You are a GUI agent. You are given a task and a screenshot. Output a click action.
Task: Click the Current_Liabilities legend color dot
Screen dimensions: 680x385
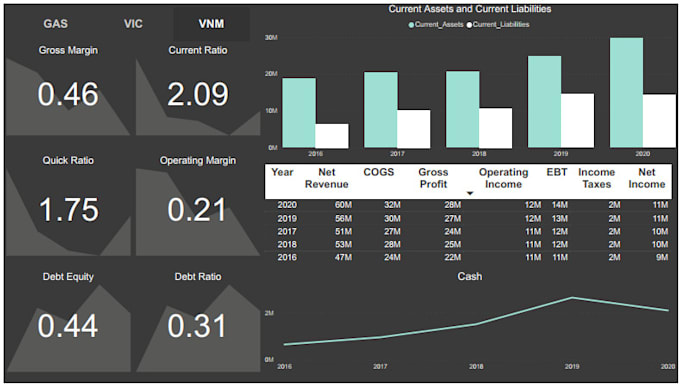pos(469,25)
